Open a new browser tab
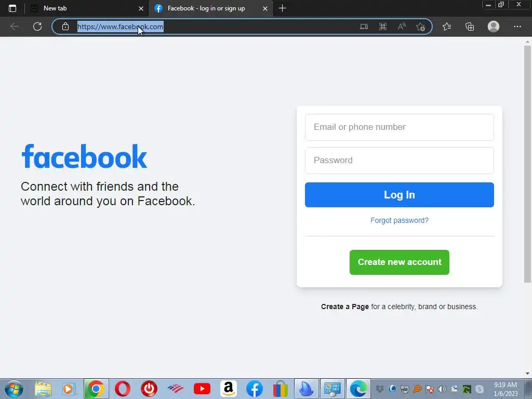The width and height of the screenshot is (532, 399). point(282,8)
